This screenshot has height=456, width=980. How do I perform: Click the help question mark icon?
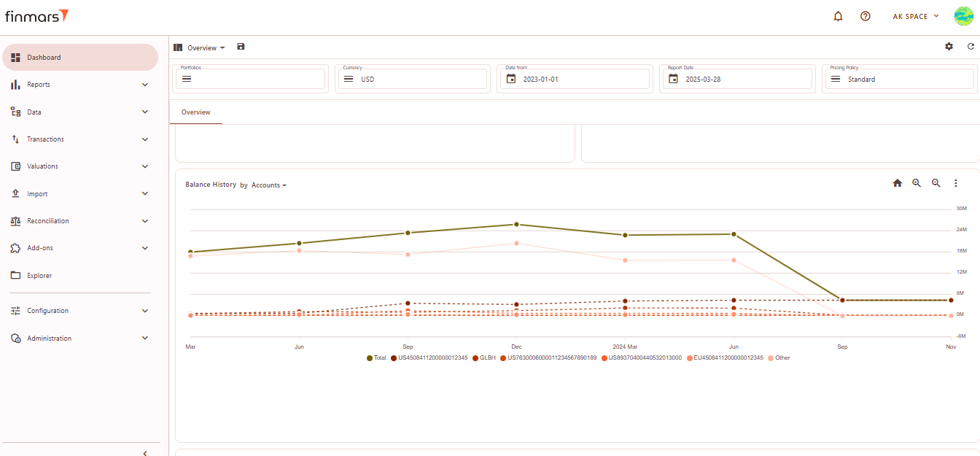[866, 16]
